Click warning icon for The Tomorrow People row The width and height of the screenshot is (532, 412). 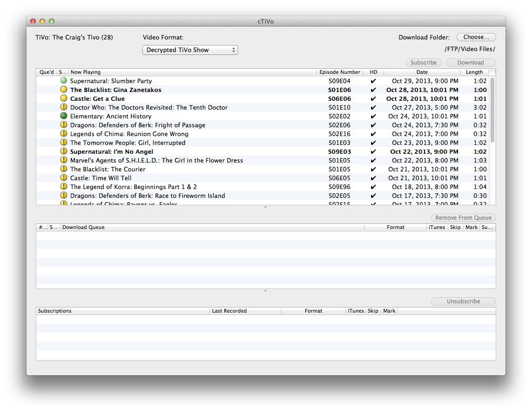(63, 142)
